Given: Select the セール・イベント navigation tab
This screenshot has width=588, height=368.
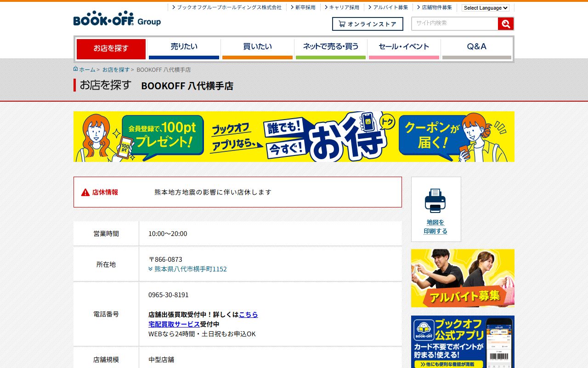Looking at the screenshot, I should tap(404, 49).
